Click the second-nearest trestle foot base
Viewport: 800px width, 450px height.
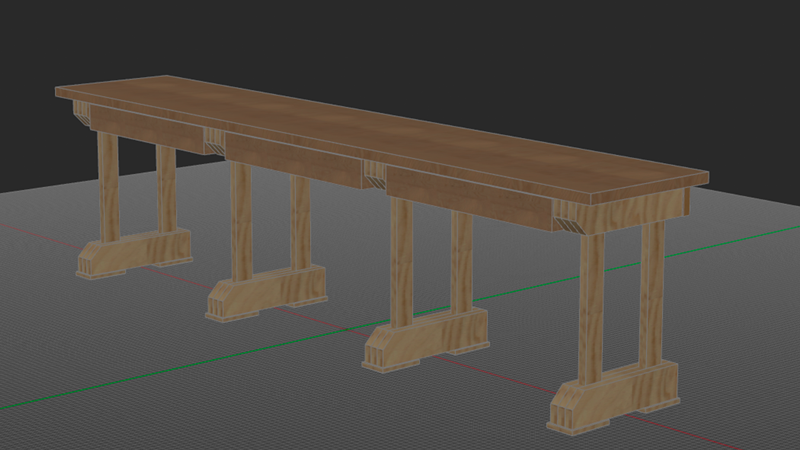pyautogui.click(x=426, y=340)
